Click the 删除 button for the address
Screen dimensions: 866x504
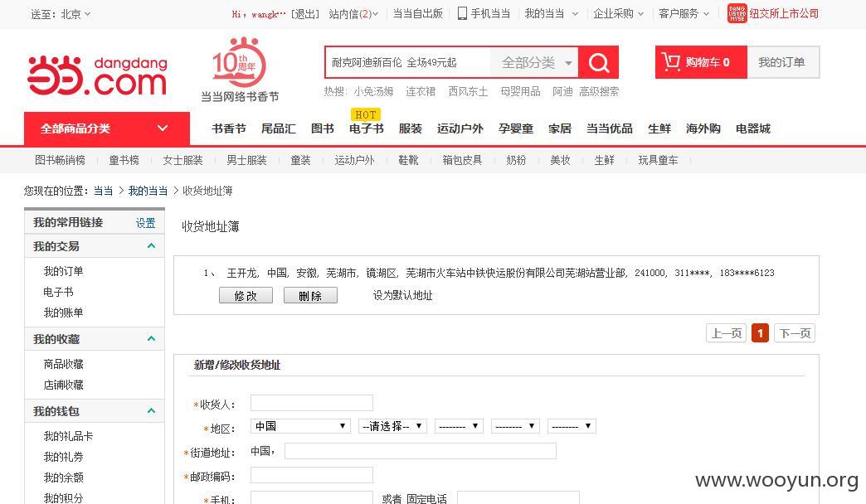click(310, 295)
